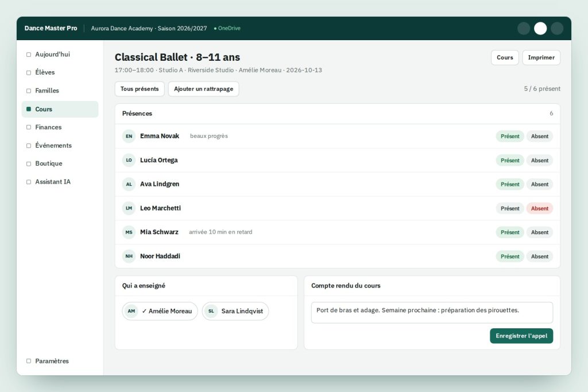
Task: Click the Imprimer button
Action: [541, 57]
